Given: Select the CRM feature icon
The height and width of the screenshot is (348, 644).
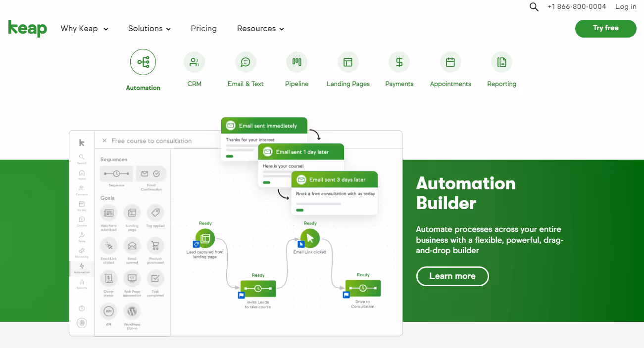Looking at the screenshot, I should tap(194, 62).
